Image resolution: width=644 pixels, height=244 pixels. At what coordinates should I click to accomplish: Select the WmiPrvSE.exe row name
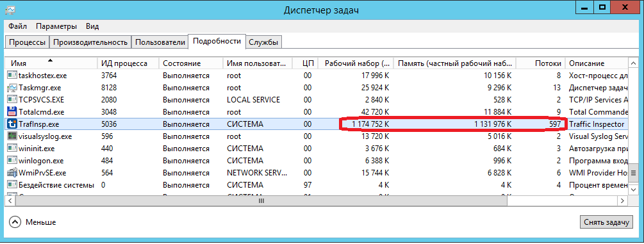tap(42, 173)
